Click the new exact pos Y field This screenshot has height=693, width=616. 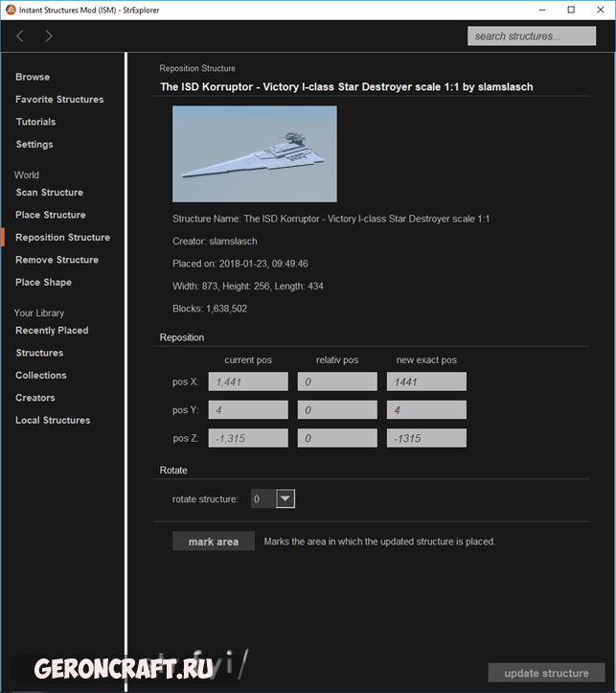coord(426,410)
